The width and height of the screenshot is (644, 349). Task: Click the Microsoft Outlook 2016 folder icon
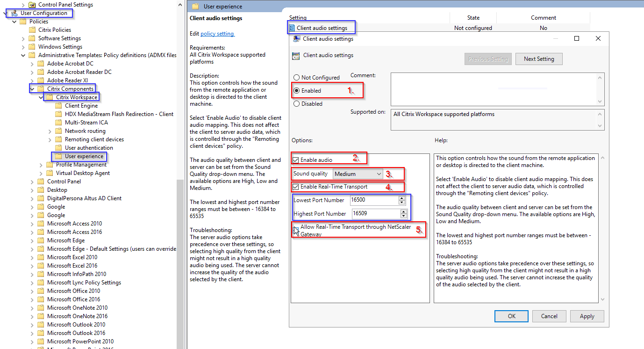[41, 333]
